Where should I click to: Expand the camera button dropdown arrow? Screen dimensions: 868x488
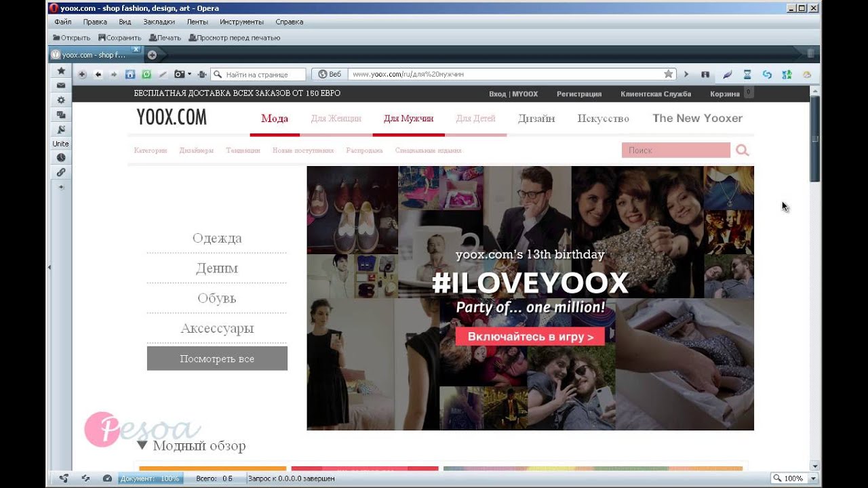point(189,75)
